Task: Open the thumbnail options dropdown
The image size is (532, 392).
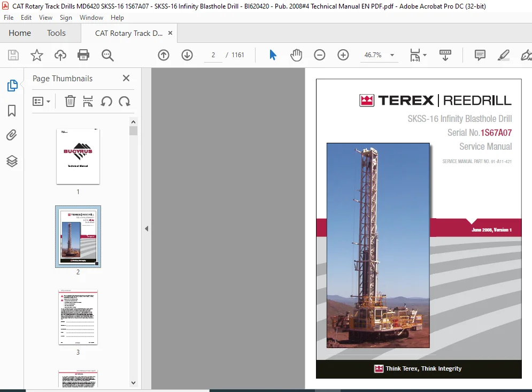Action: coord(41,101)
